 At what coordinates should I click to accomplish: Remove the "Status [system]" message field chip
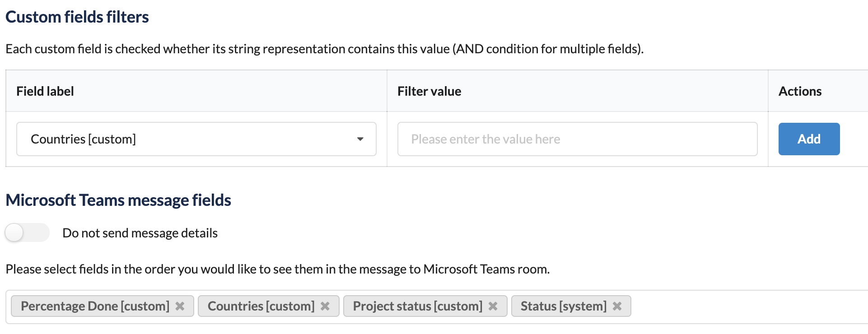pyautogui.click(x=617, y=306)
